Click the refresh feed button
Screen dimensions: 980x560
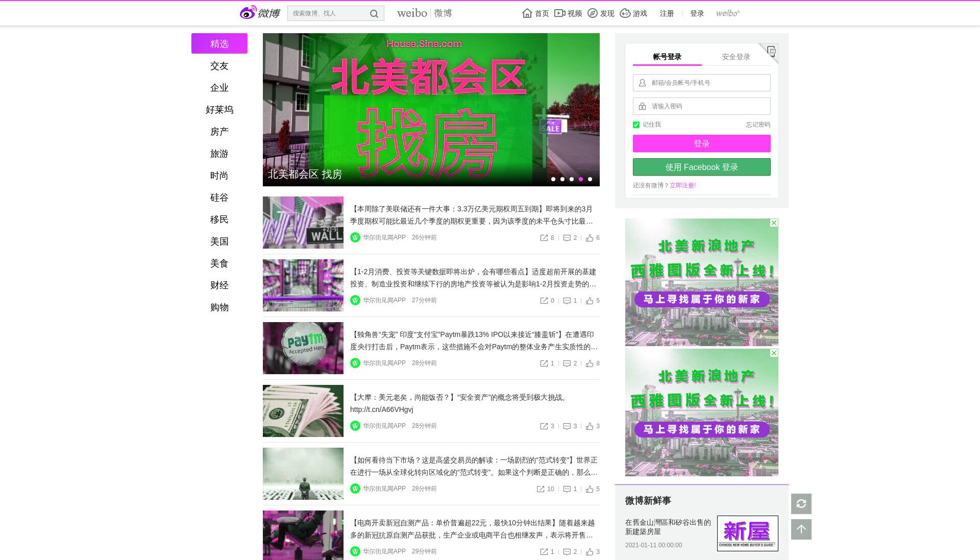pyautogui.click(x=801, y=504)
